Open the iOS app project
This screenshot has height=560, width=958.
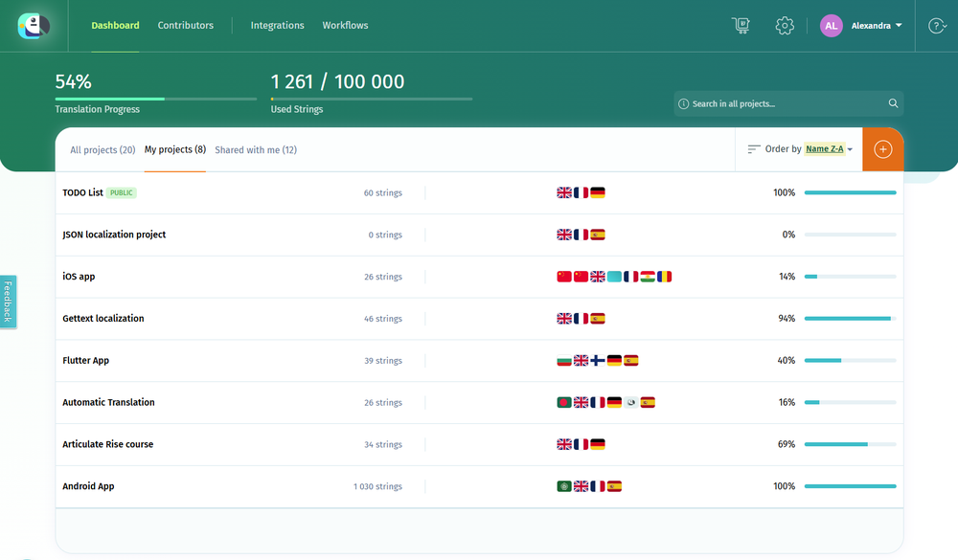tap(79, 277)
